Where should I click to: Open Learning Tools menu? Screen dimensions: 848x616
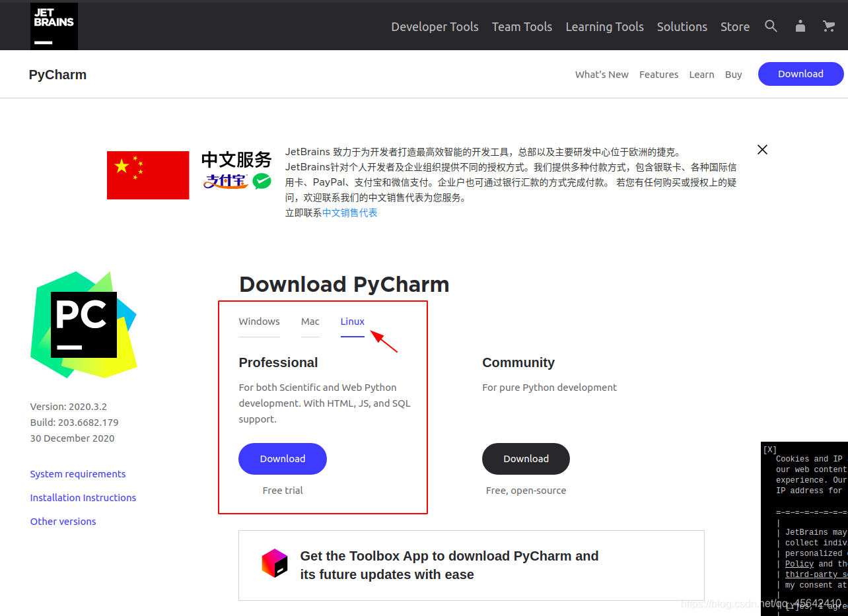pos(604,27)
